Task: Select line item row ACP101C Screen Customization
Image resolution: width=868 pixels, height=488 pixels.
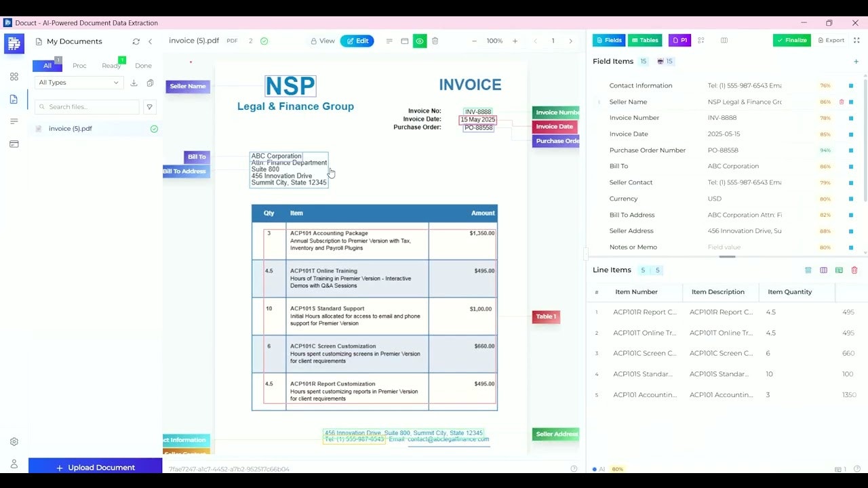Action: (x=726, y=353)
